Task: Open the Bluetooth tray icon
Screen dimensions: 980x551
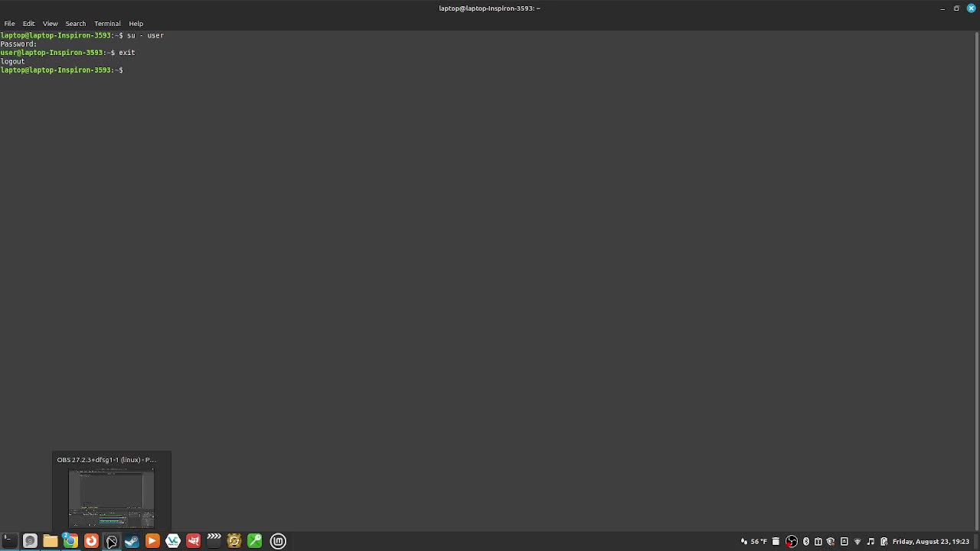Action: pos(806,542)
